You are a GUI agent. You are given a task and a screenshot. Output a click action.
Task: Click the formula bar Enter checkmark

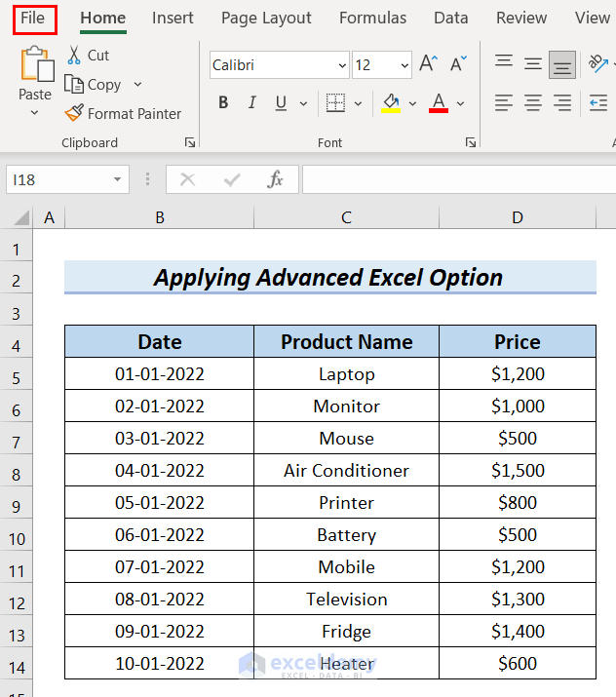tap(232, 179)
